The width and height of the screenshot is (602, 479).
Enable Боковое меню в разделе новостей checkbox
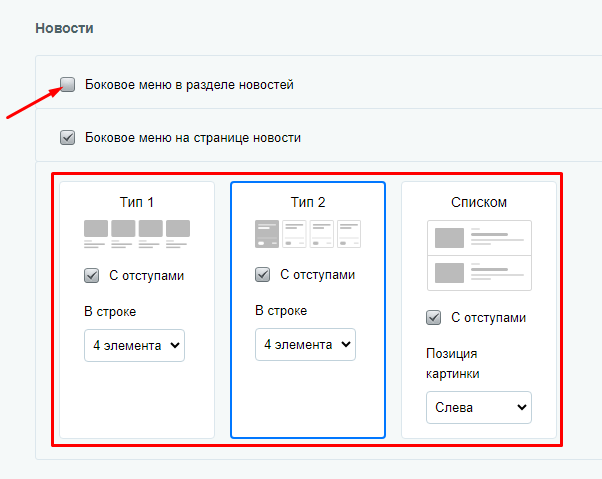(x=68, y=84)
